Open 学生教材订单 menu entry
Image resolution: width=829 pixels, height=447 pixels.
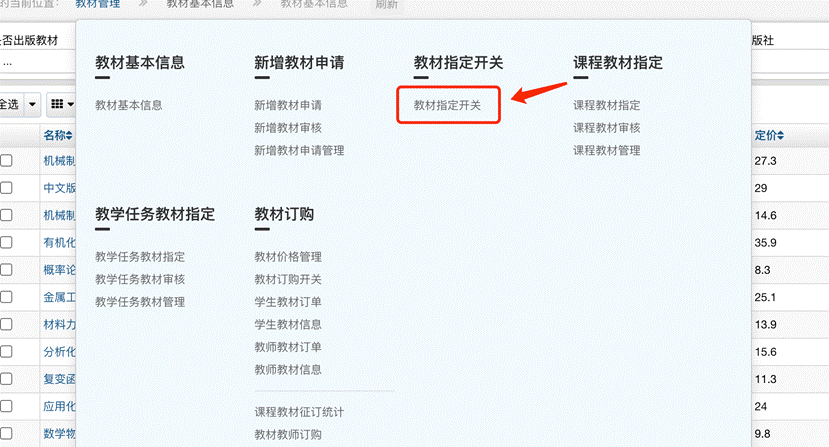(288, 302)
